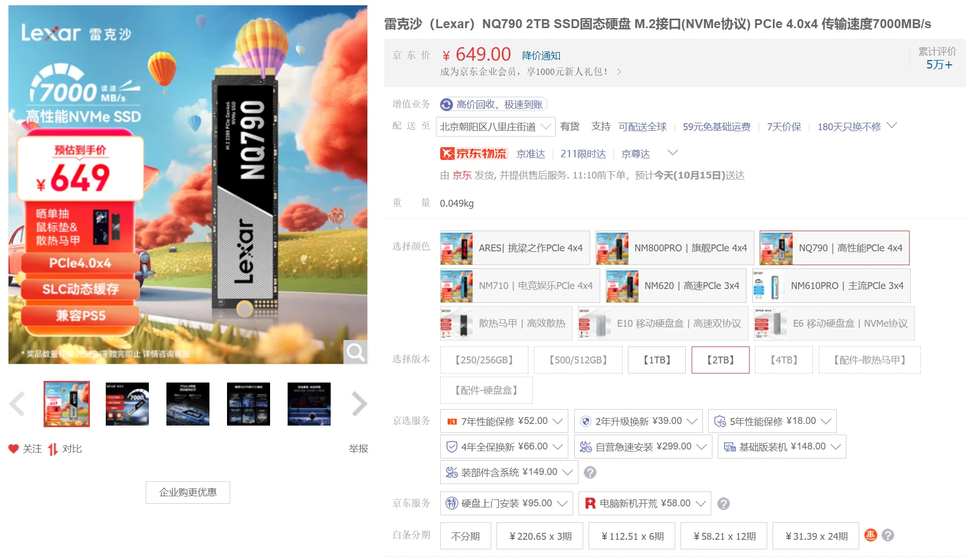966x560 pixels.
Task: Choose ¥31.39 x 24期 installment
Action: pyautogui.click(x=816, y=536)
